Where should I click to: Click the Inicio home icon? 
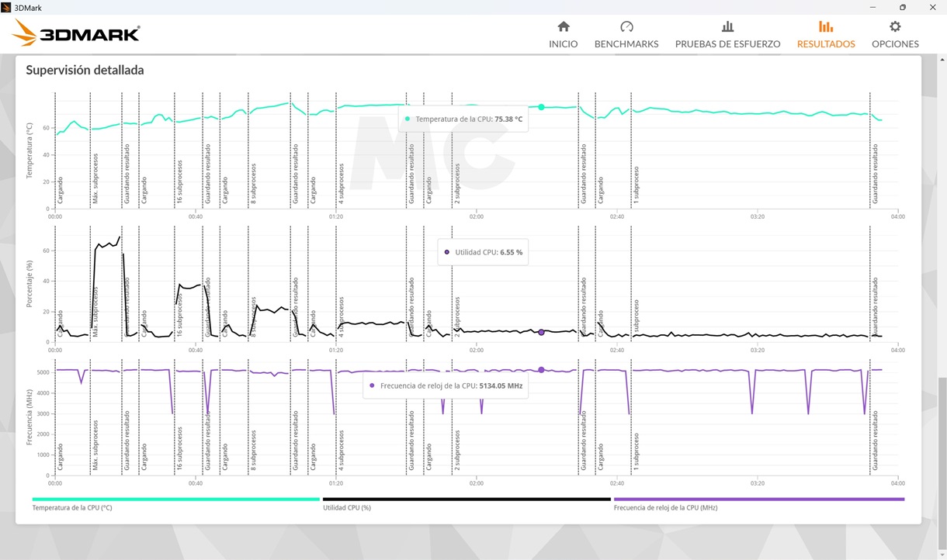coord(564,26)
